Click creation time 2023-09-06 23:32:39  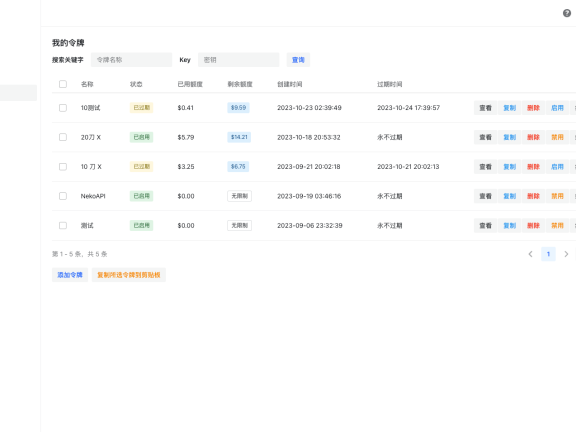310,225
